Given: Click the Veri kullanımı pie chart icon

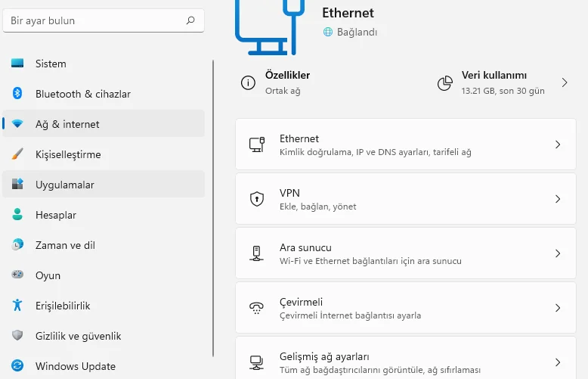Looking at the screenshot, I should (x=444, y=83).
